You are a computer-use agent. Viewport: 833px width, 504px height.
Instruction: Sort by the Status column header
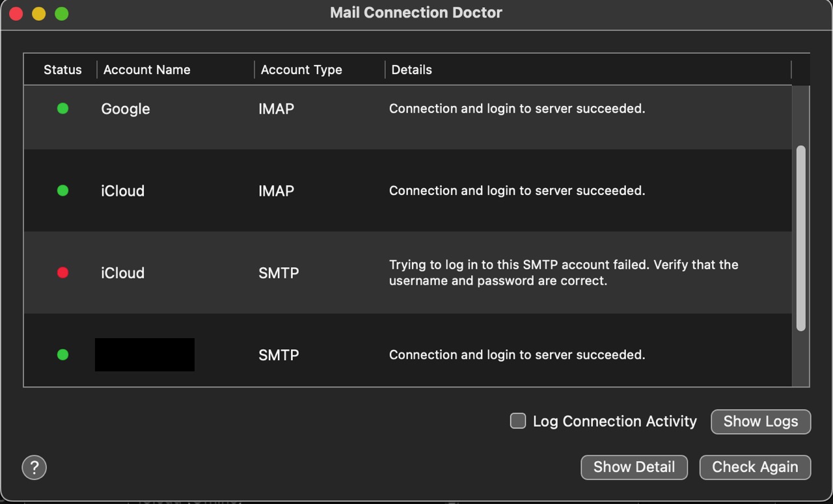pos(62,70)
